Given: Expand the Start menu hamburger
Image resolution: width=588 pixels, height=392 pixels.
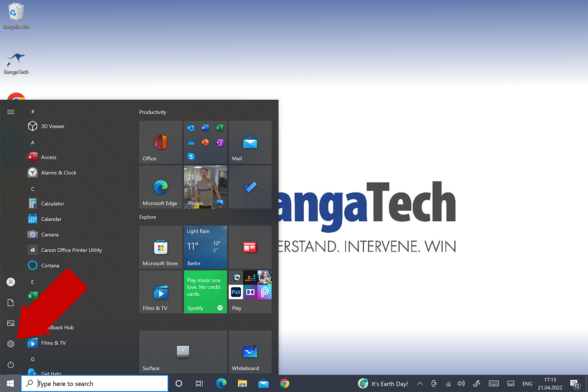Looking at the screenshot, I should [11, 112].
